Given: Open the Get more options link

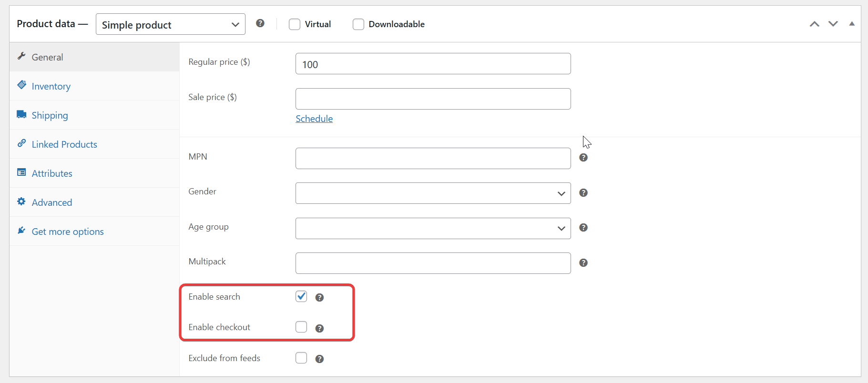Looking at the screenshot, I should (68, 232).
